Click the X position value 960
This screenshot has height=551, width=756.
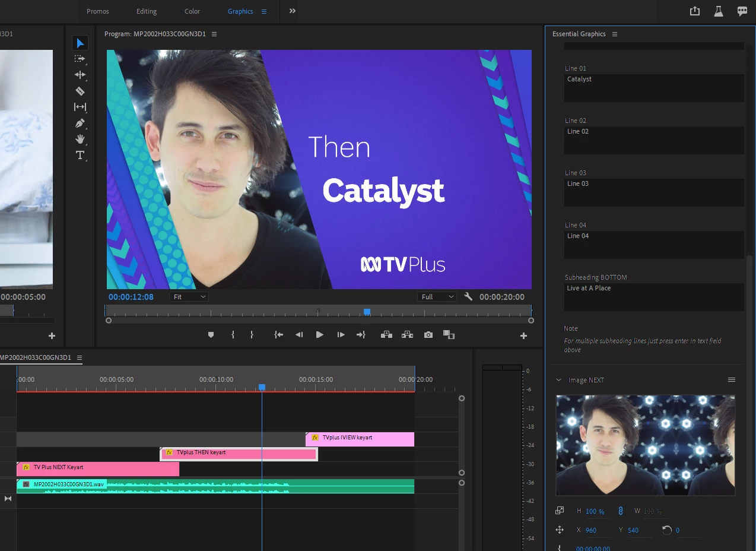590,530
